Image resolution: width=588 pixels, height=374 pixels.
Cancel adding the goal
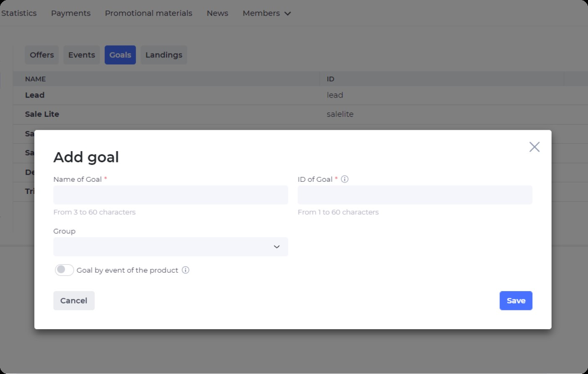point(74,301)
